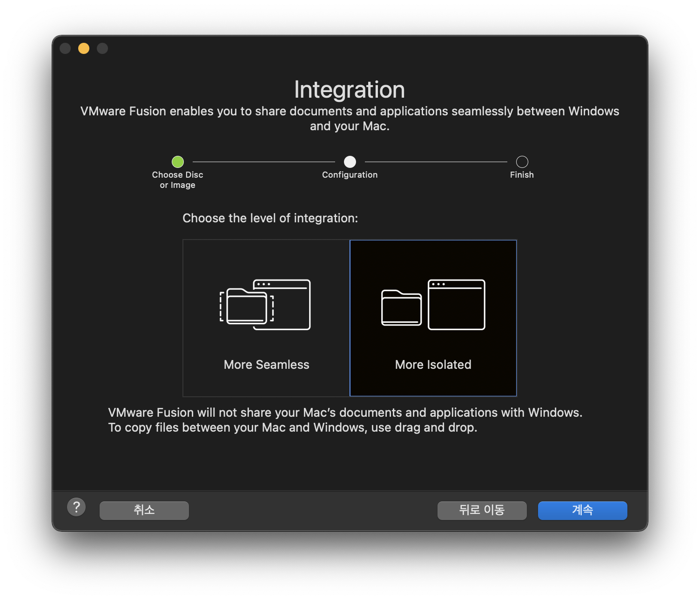The height and width of the screenshot is (600, 700).
Task: Click the 'More Seamless' label text
Action: [267, 365]
